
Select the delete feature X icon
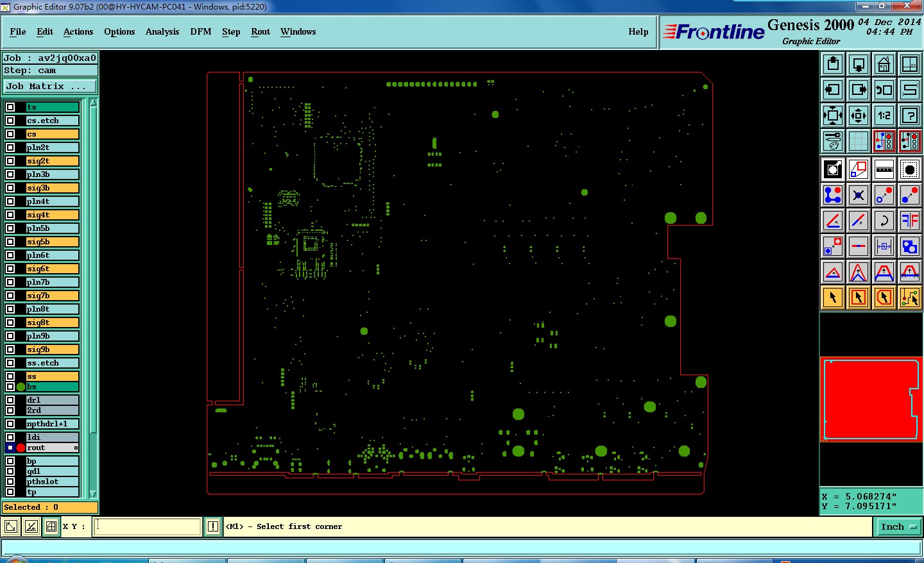click(859, 195)
